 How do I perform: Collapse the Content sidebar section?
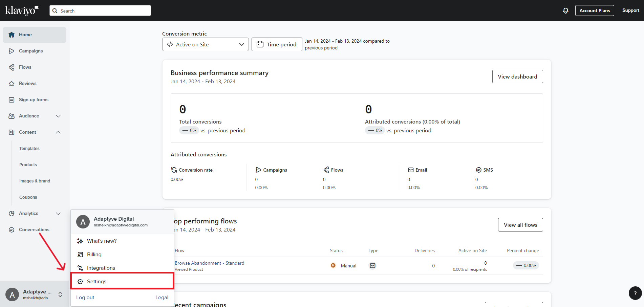[x=58, y=132]
